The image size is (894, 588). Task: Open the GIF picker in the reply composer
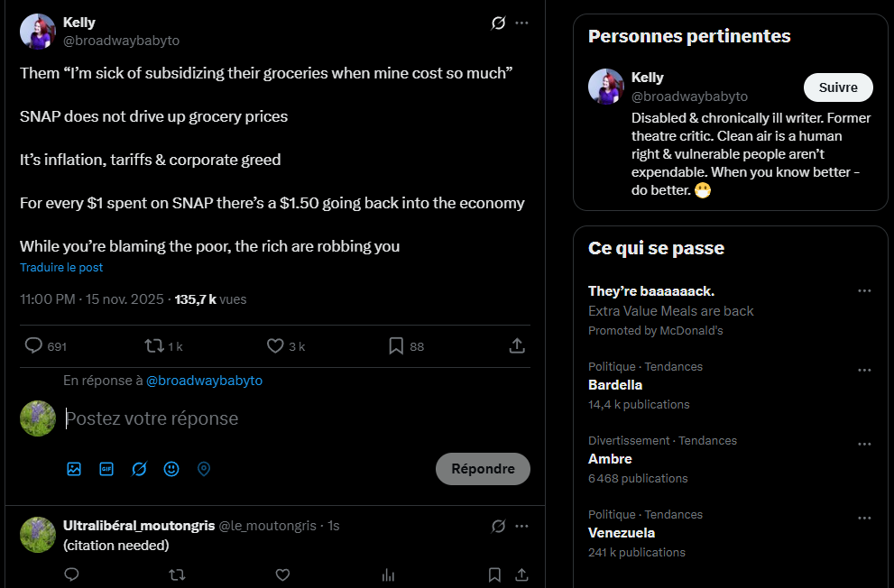[x=106, y=469]
